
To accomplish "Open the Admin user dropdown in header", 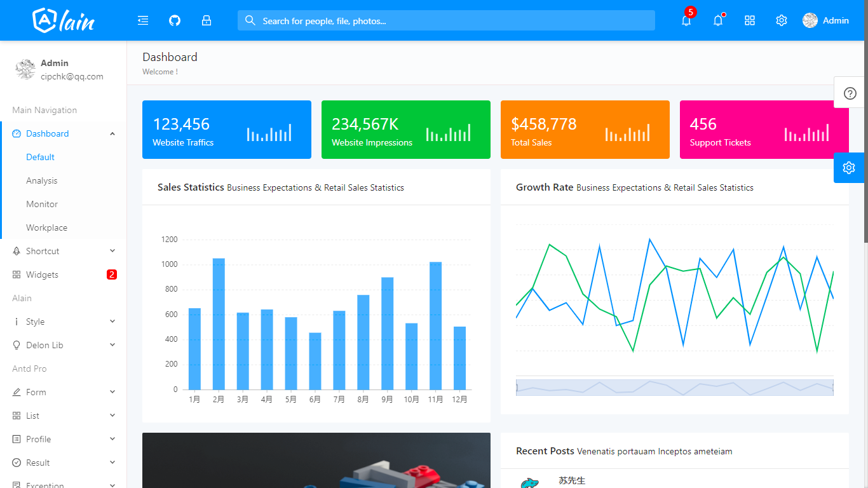I will (825, 20).
